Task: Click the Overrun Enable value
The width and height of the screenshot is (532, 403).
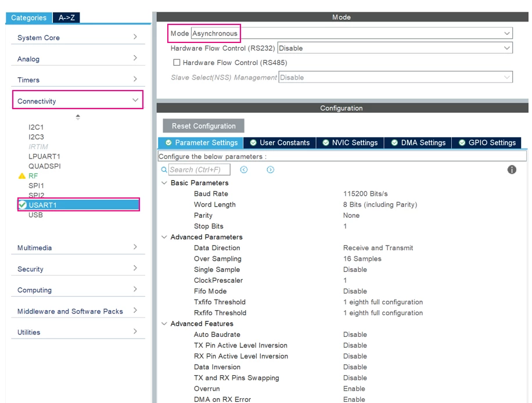Action: click(354, 388)
